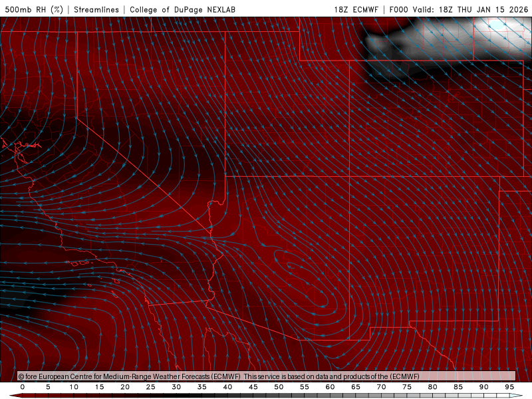Click colorbar label "45"
The height and width of the screenshot is (399, 532).
pos(253,387)
